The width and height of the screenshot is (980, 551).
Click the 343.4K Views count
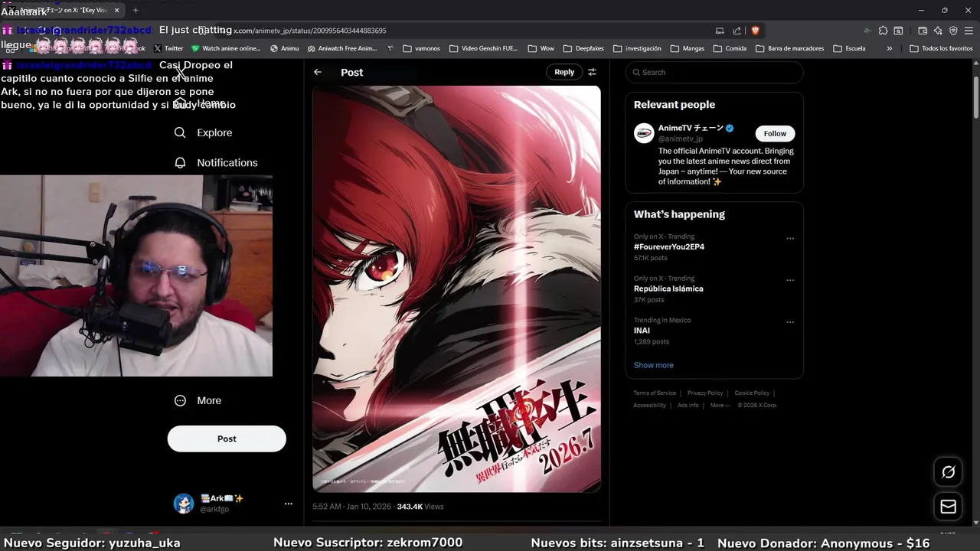[420, 507]
